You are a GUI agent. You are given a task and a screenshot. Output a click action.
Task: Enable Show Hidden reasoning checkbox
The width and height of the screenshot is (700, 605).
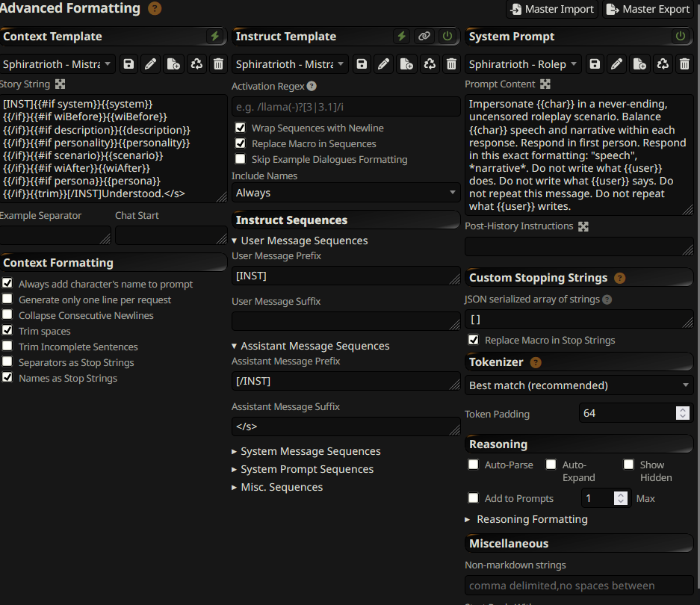pos(628,465)
